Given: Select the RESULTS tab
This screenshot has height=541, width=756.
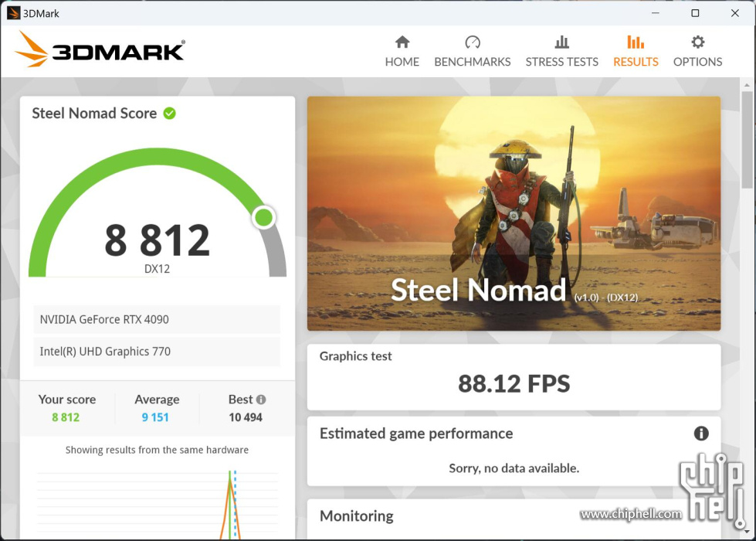Looking at the screenshot, I should tap(636, 52).
